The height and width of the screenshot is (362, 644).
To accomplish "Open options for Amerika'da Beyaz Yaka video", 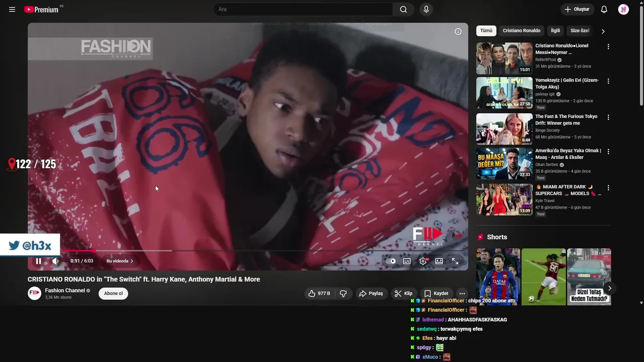I will (608, 152).
